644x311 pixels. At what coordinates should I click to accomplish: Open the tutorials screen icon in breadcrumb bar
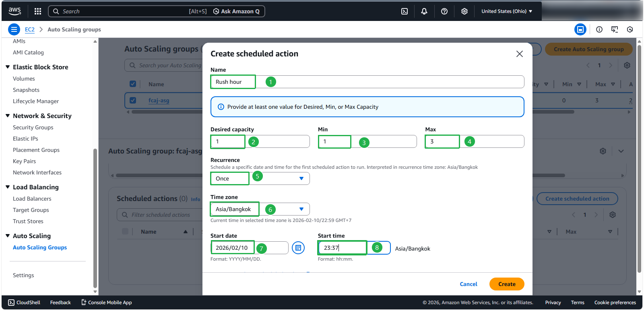(615, 29)
